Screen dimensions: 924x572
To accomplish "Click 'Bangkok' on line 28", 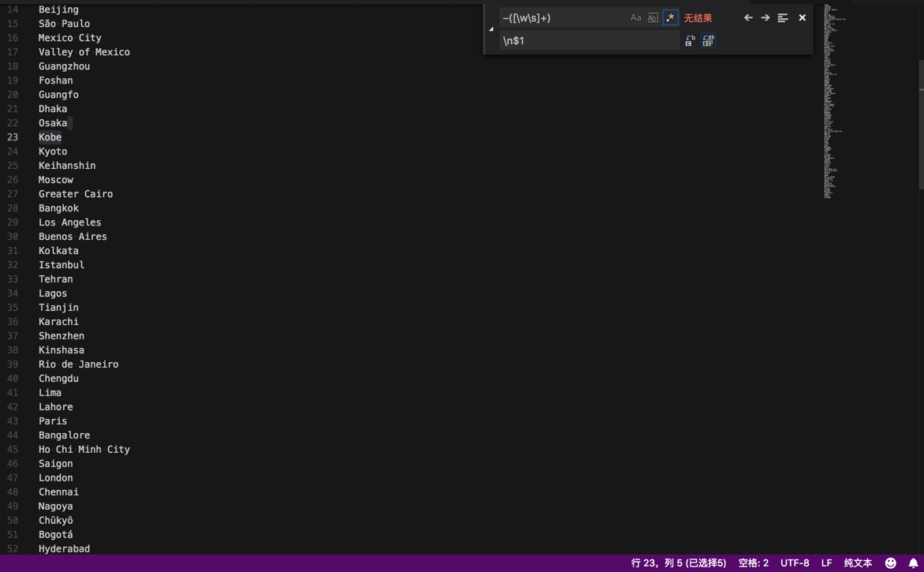I will point(58,208).
